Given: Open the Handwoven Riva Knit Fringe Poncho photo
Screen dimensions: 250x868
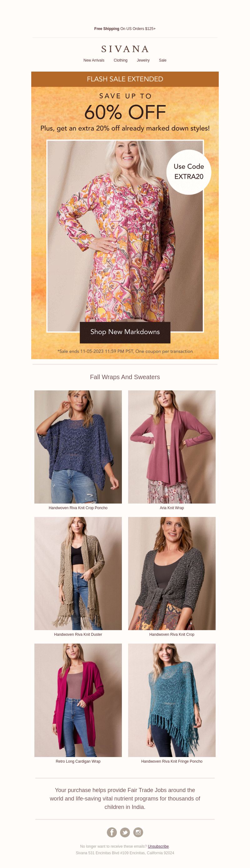Looking at the screenshot, I should click(x=172, y=700).
